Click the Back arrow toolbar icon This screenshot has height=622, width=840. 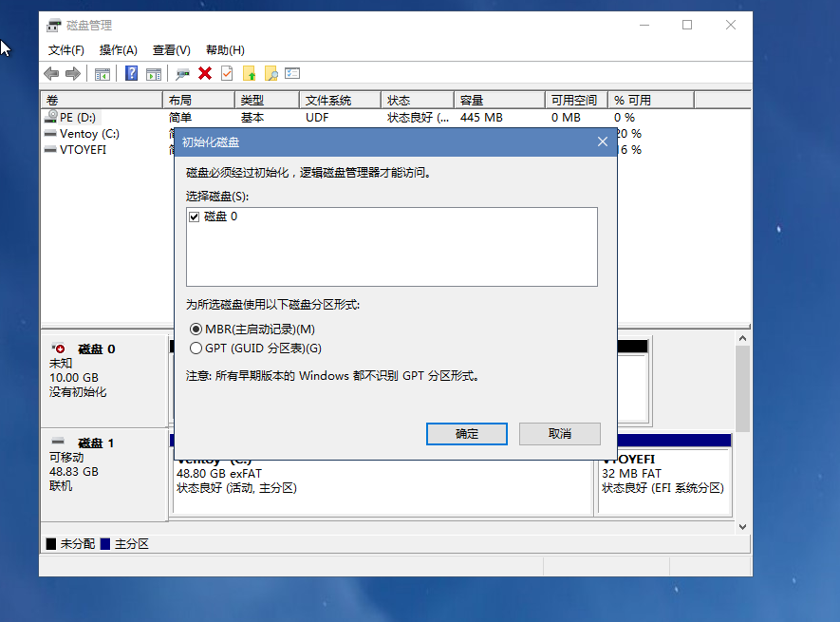point(51,73)
